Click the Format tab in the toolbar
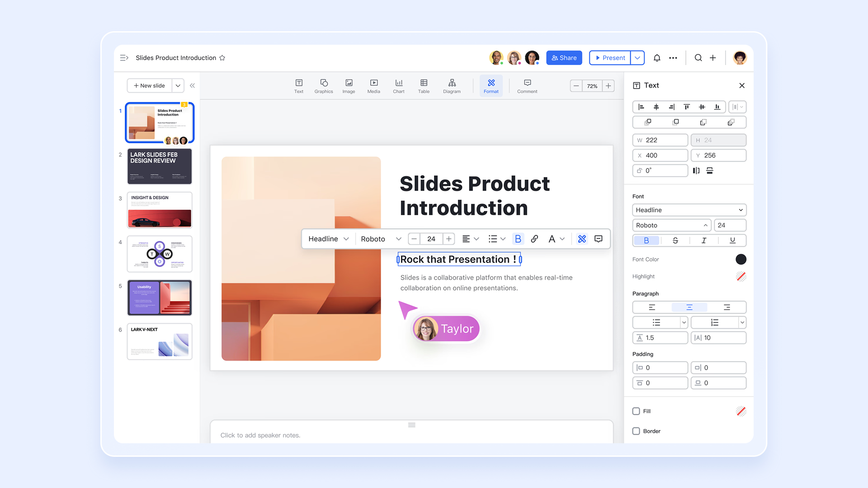Image resolution: width=868 pixels, height=488 pixels. pyautogui.click(x=491, y=85)
